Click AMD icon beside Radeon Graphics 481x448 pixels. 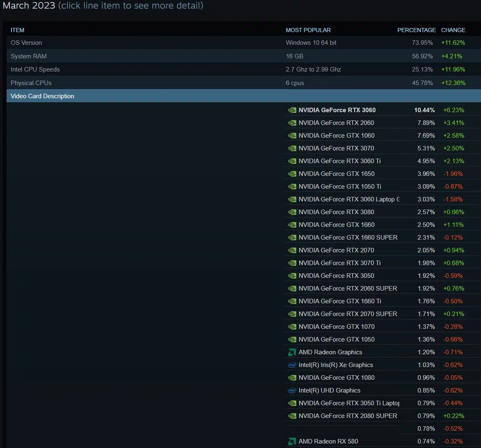(x=292, y=352)
